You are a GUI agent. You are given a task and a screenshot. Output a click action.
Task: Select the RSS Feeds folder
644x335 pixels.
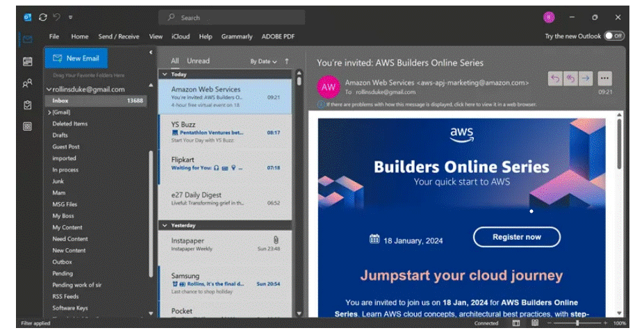pos(65,296)
